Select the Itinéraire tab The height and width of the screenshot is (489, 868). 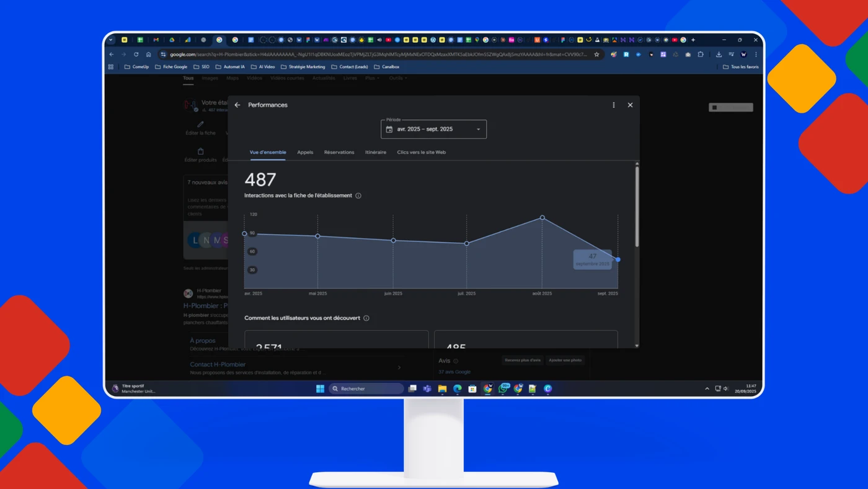[x=376, y=152]
